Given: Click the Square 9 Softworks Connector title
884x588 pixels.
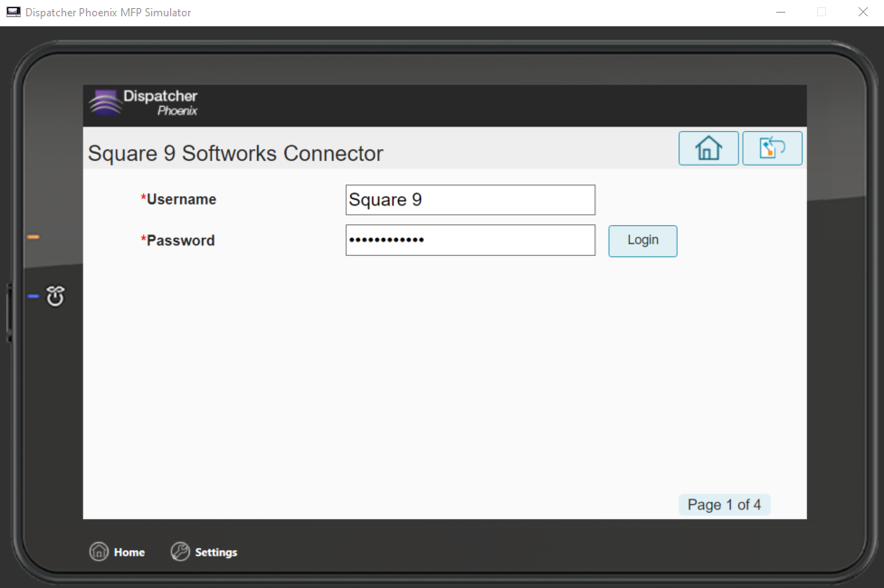Looking at the screenshot, I should (x=235, y=154).
